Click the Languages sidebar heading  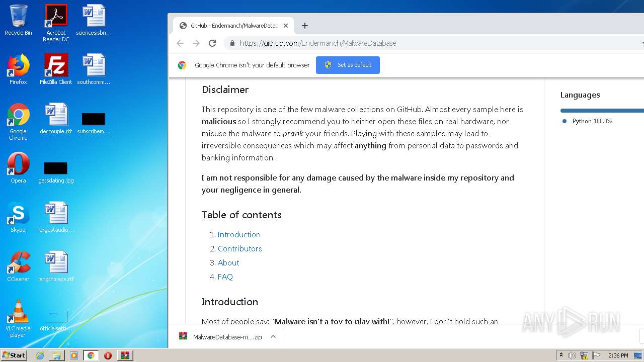coord(580,95)
